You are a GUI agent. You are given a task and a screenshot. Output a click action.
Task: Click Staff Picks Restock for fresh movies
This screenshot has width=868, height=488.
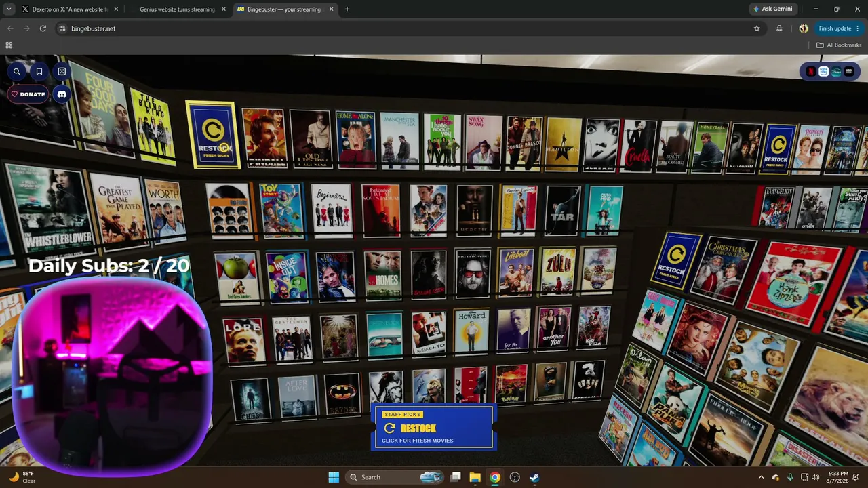tap(433, 428)
